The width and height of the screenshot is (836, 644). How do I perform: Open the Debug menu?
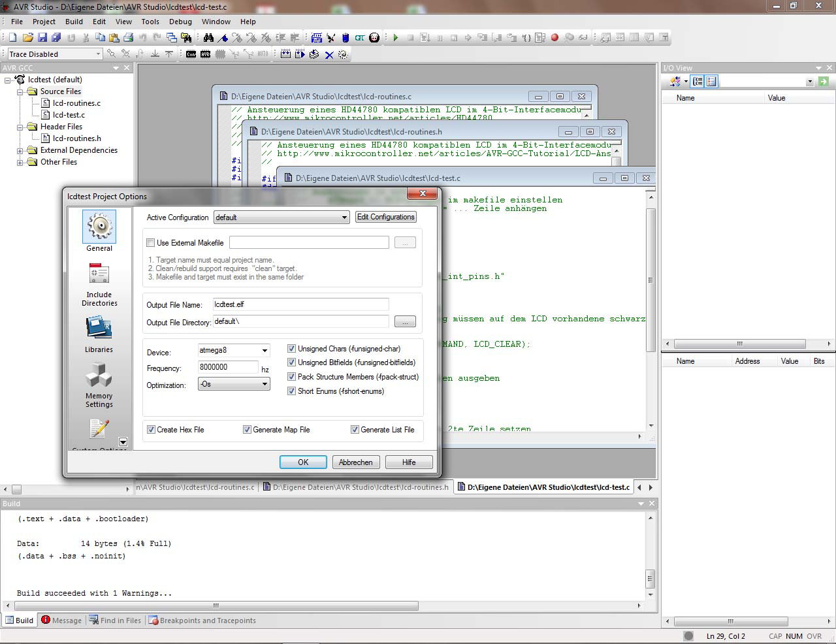(181, 22)
